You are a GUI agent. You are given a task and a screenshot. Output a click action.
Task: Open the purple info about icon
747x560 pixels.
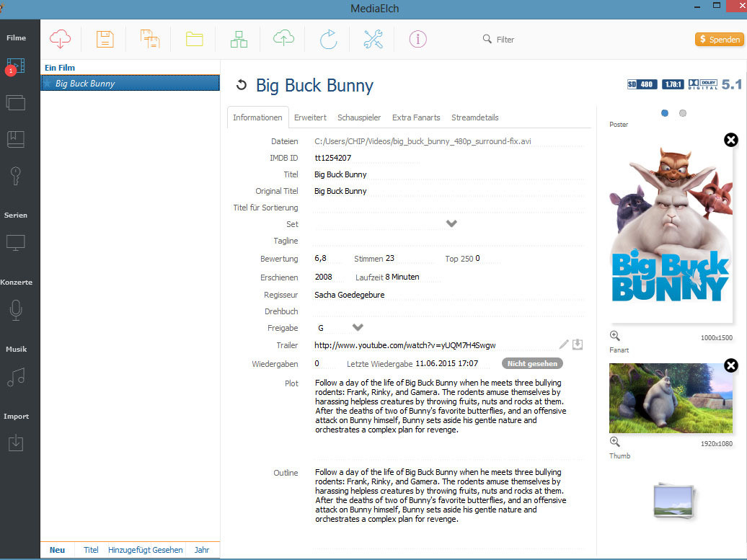417,39
